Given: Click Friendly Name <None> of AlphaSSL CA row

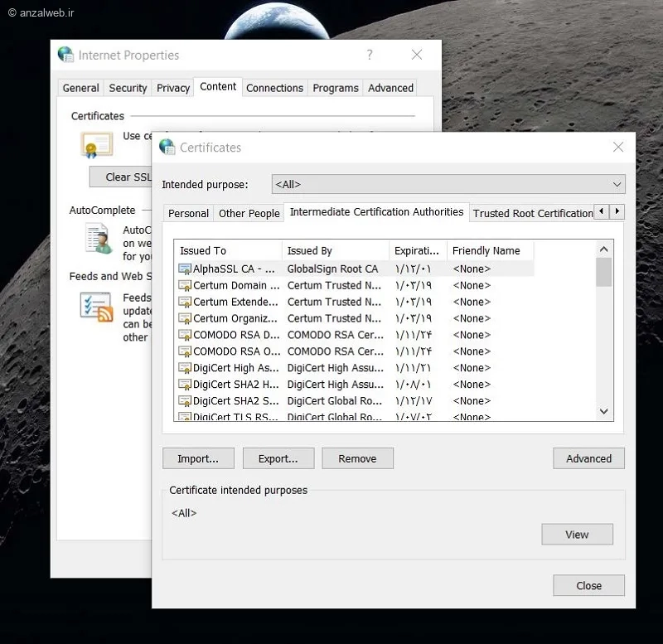Looking at the screenshot, I should pos(472,269).
